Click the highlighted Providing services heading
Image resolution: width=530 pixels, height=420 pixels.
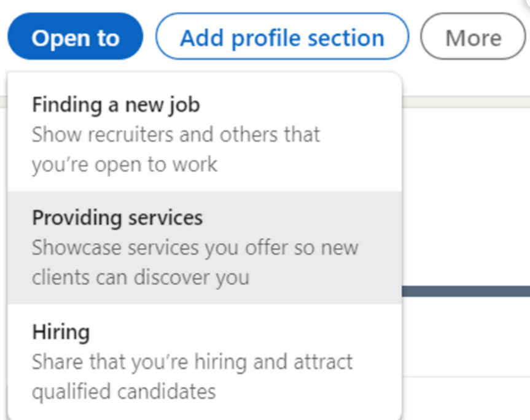tap(117, 218)
